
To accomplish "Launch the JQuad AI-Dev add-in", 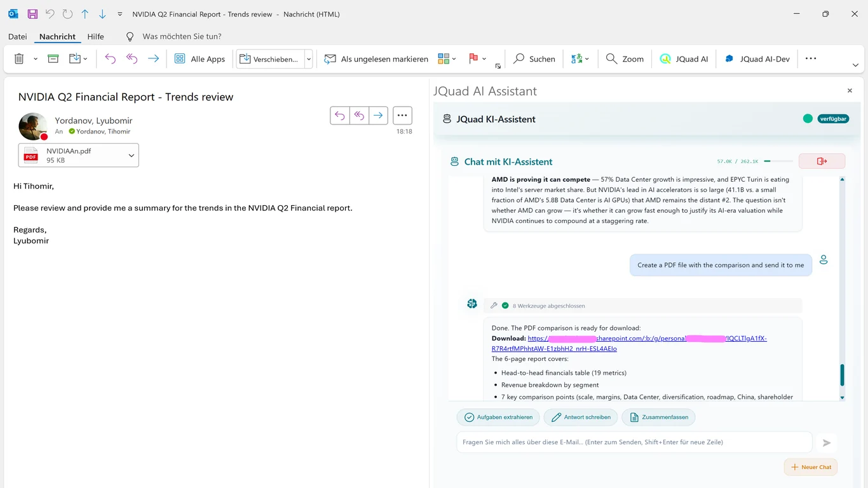I will [x=757, y=58].
